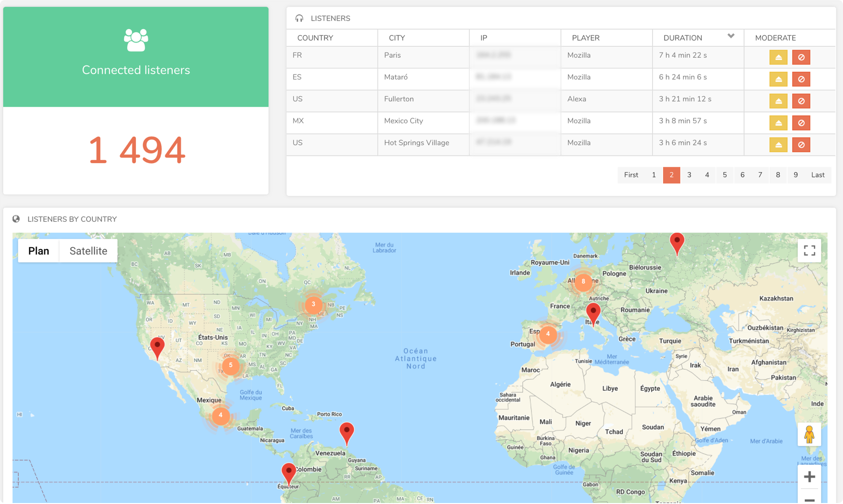This screenshot has height=504, width=843.
Task: Ban the Paris listener using red icon
Action: (801, 57)
